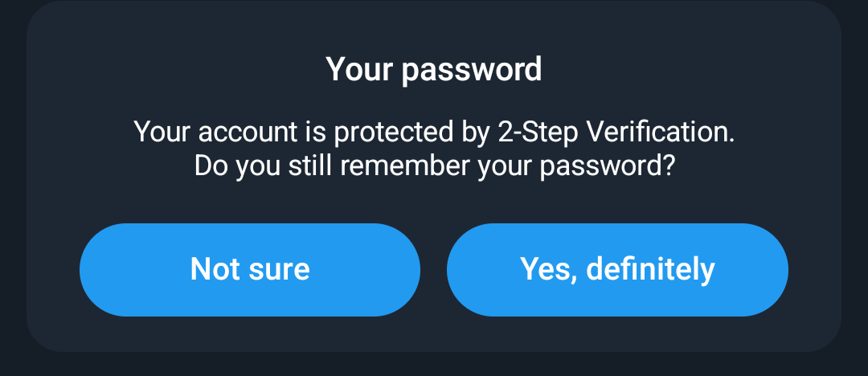The height and width of the screenshot is (376, 868).
Task: Click "Your account is protected" message line
Action: [x=434, y=133]
